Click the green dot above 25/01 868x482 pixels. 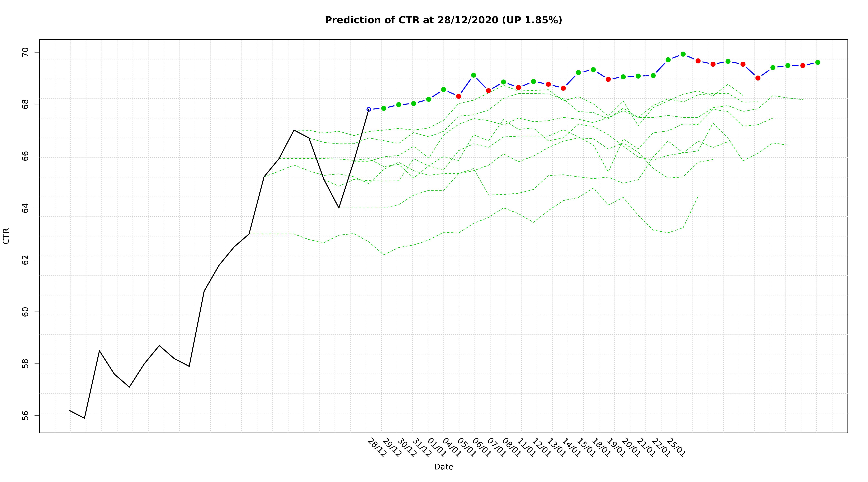(x=668, y=60)
